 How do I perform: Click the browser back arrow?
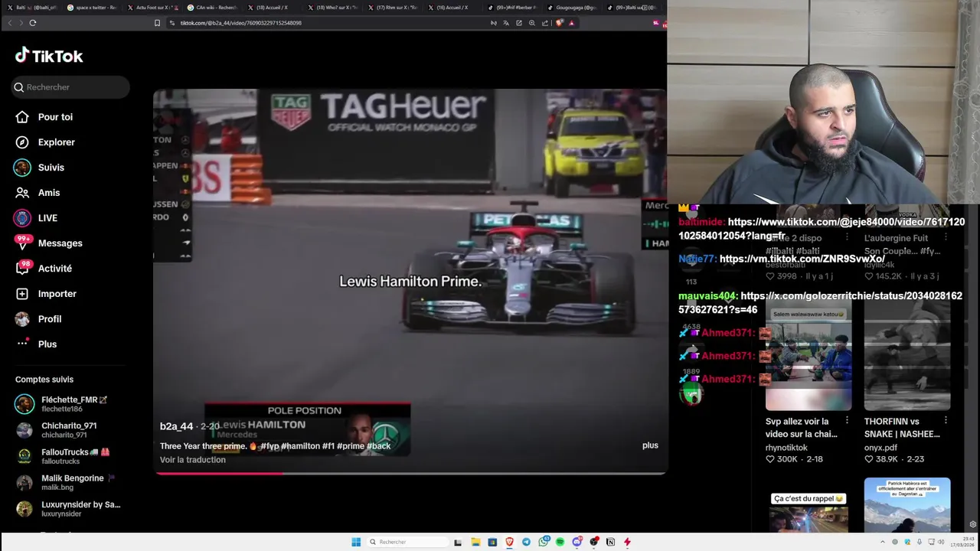click(x=9, y=23)
